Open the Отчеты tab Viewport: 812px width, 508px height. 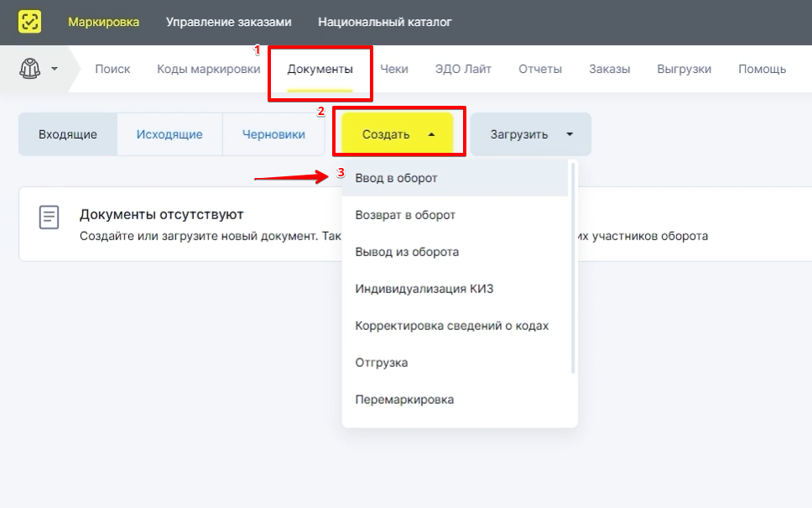tap(540, 69)
